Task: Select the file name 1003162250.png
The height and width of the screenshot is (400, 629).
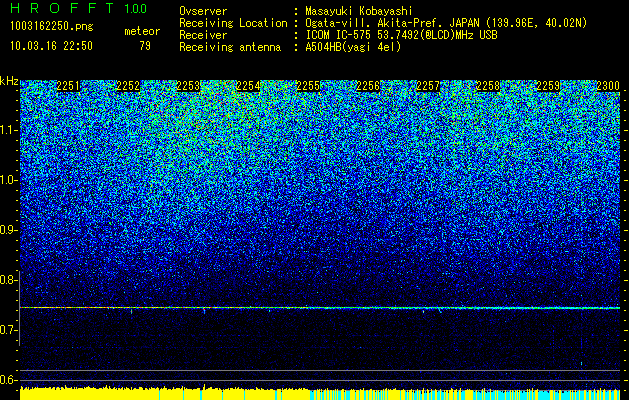Action: pos(52,26)
